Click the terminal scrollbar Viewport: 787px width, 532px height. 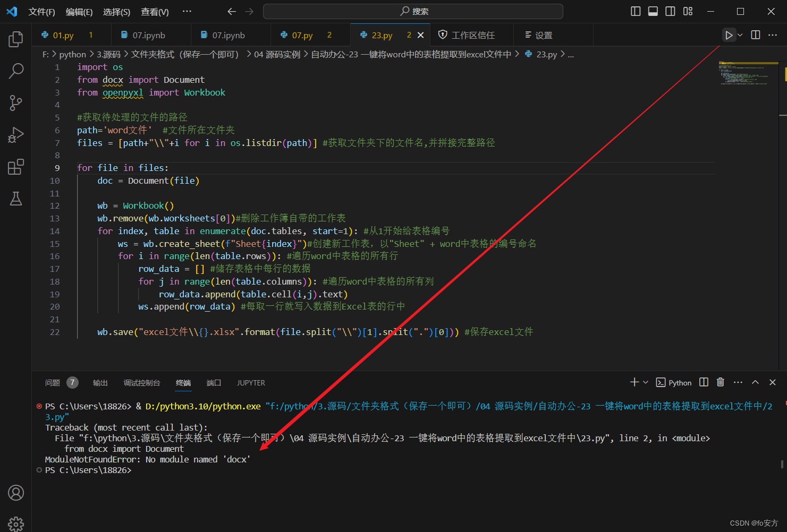point(782,464)
